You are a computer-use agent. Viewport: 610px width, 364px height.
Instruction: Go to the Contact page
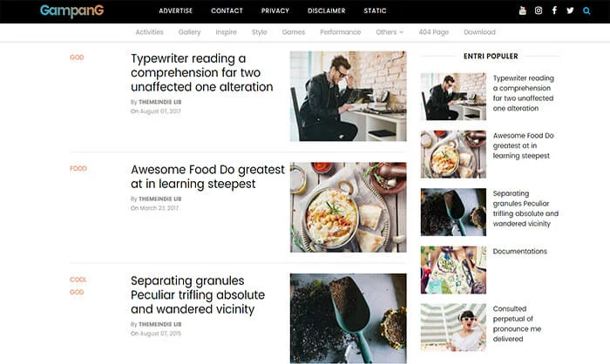coord(227,11)
